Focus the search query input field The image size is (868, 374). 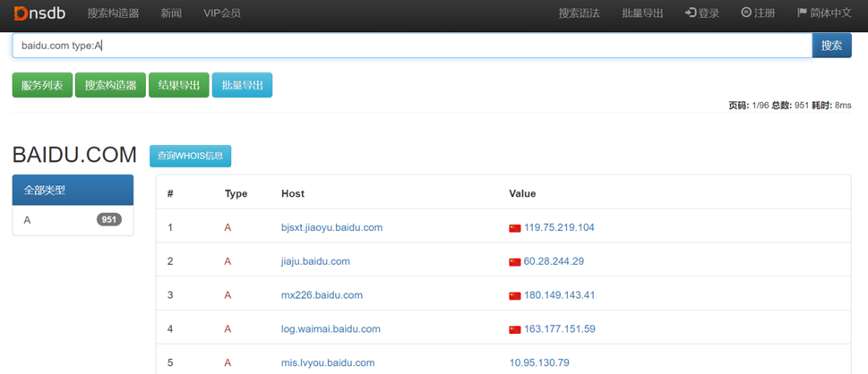click(412, 46)
